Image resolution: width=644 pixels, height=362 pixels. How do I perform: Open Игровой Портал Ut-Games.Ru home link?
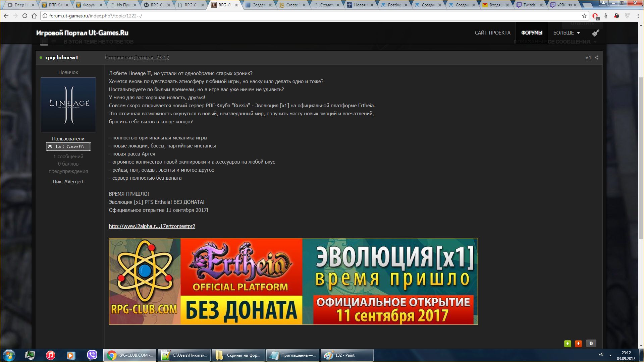coord(82,33)
